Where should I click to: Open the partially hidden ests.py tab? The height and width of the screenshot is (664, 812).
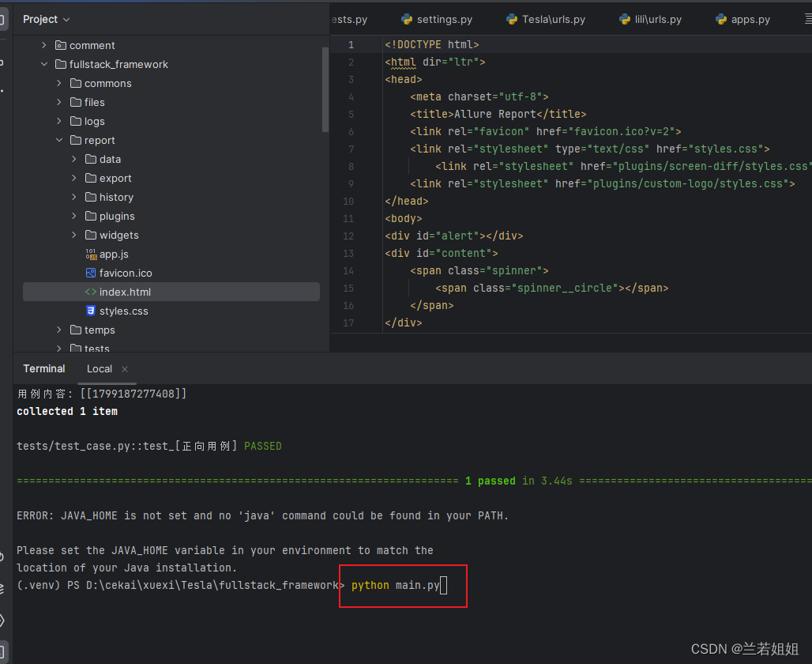350,19
